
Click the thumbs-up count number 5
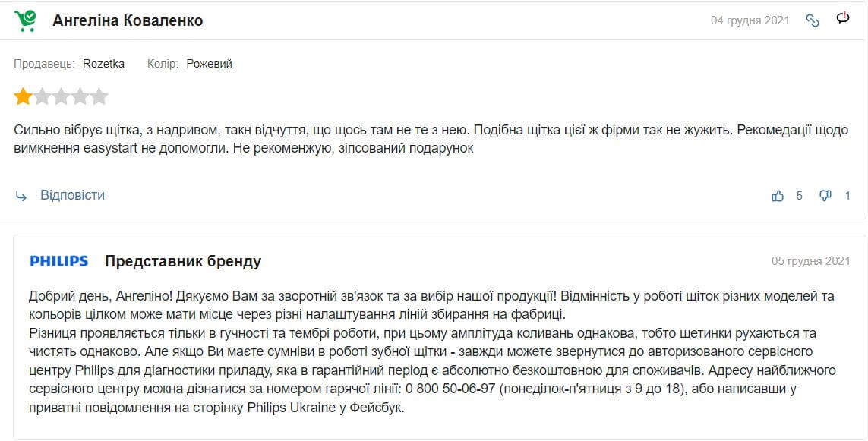pyautogui.click(x=798, y=195)
